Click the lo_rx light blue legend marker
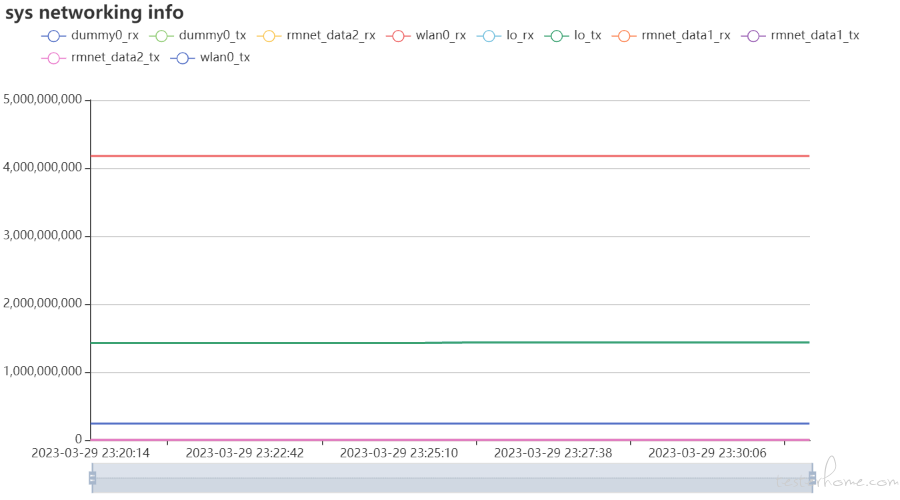The image size is (900, 500). pos(488,36)
